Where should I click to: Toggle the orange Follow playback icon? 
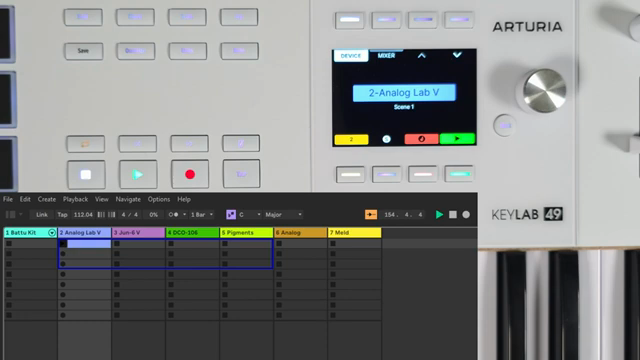click(x=371, y=215)
